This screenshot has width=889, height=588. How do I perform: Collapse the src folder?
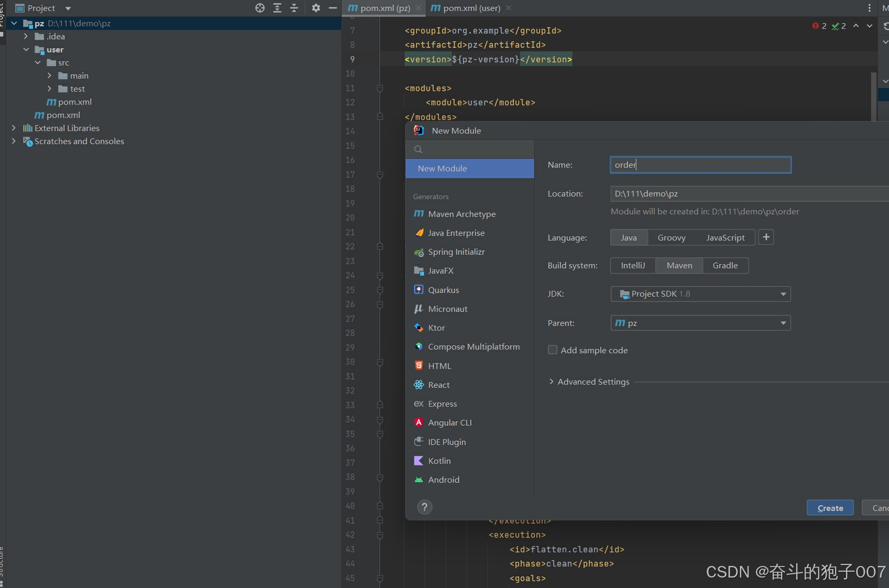[38, 62]
